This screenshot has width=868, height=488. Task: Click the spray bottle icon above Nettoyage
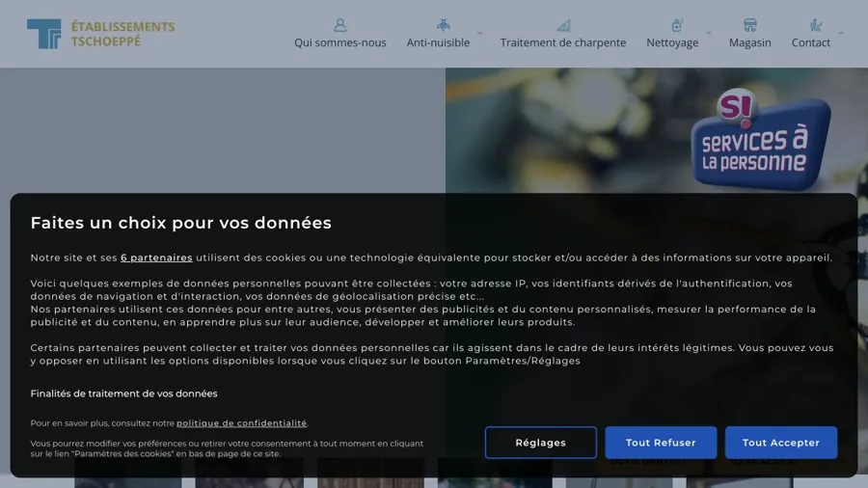click(x=676, y=25)
